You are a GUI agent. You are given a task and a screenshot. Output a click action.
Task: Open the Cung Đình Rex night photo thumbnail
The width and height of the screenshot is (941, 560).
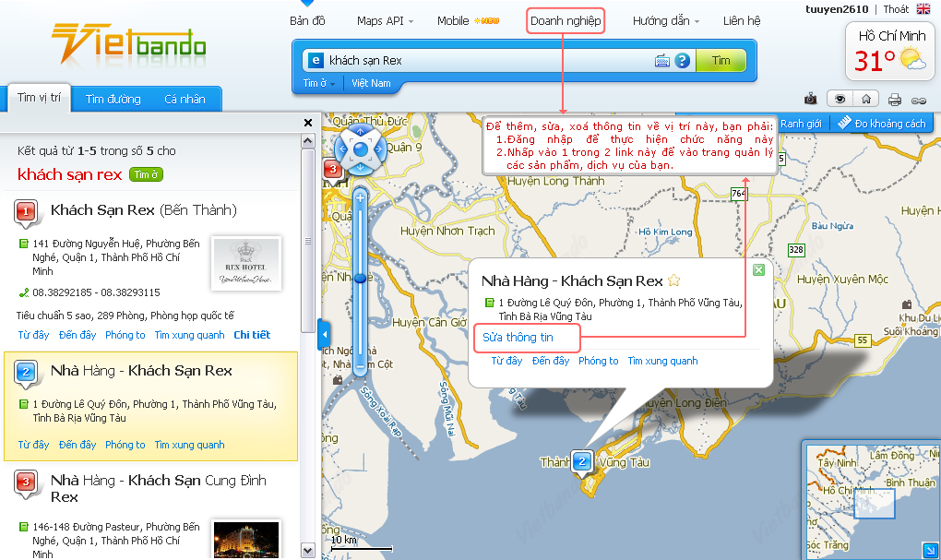246,539
